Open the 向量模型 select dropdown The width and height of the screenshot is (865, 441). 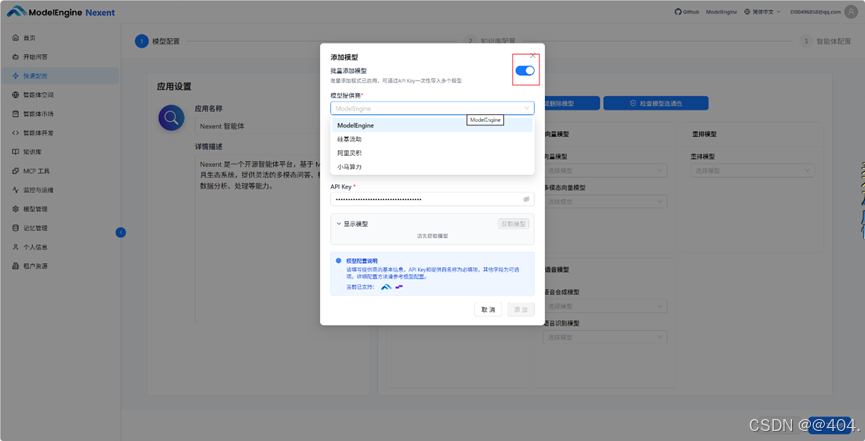click(605, 171)
